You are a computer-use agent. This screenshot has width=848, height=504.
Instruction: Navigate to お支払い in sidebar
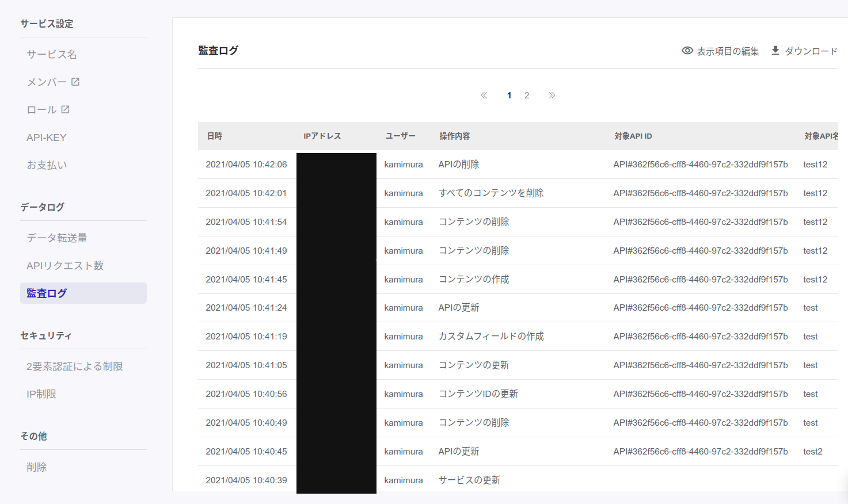(x=47, y=165)
